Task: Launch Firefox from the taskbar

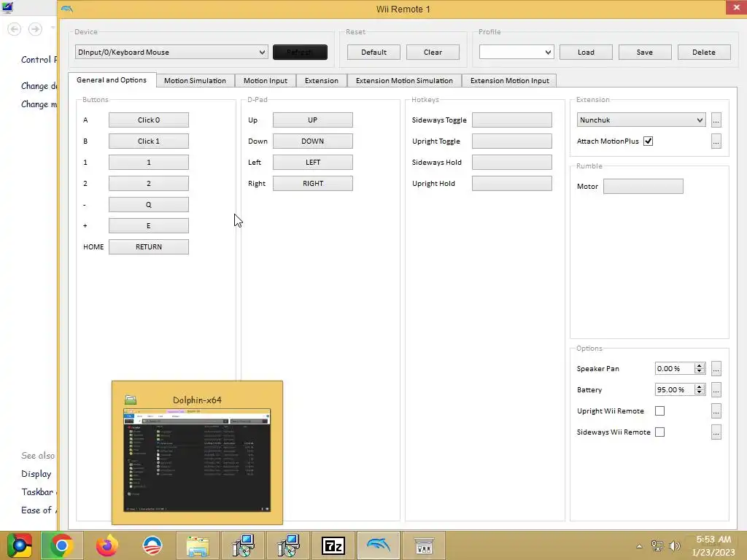Action: (107, 545)
